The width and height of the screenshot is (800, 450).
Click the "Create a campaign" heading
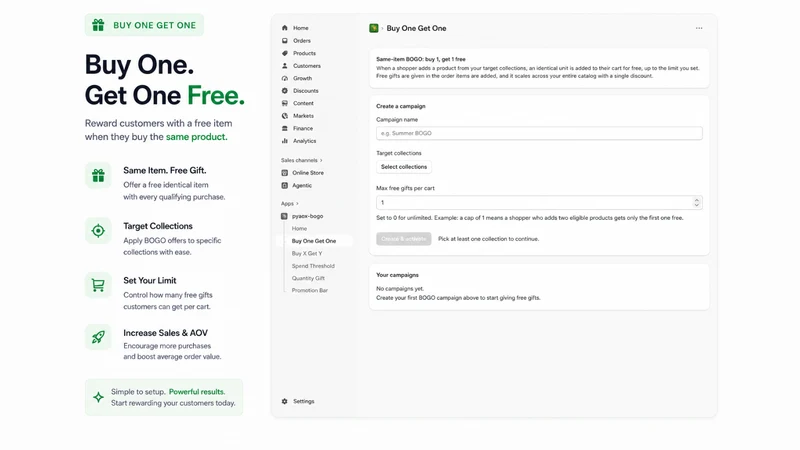(x=401, y=106)
